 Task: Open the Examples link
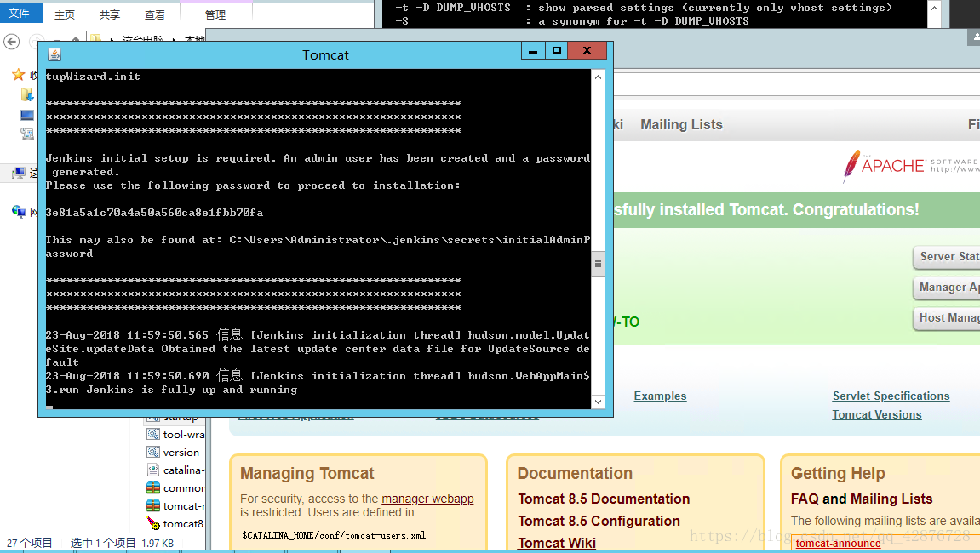coord(660,396)
